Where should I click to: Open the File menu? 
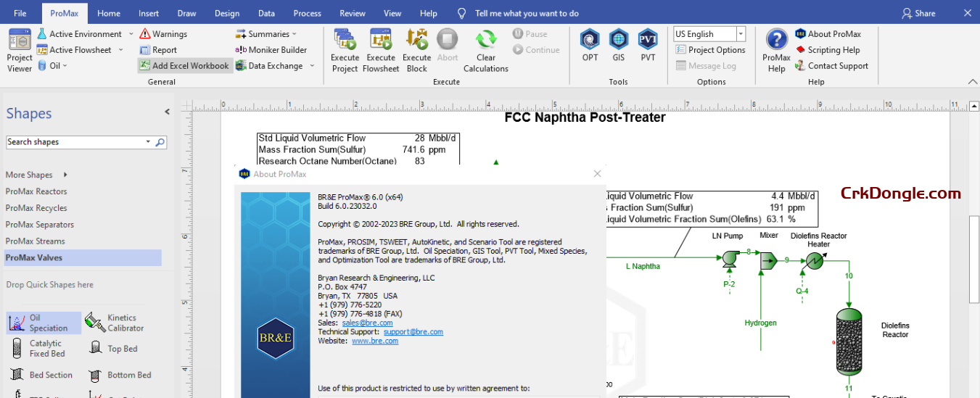pyautogui.click(x=20, y=13)
